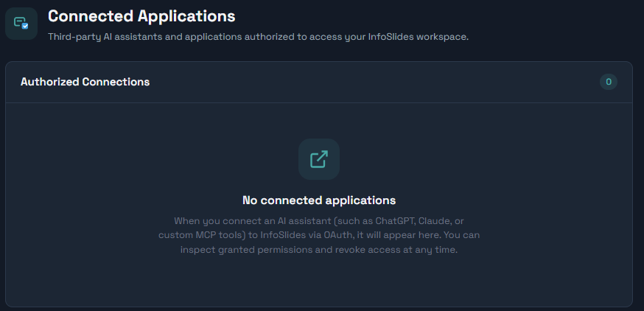This screenshot has height=311, width=644.
Task: Click "inspect granted permissions" text
Action: click(x=245, y=250)
